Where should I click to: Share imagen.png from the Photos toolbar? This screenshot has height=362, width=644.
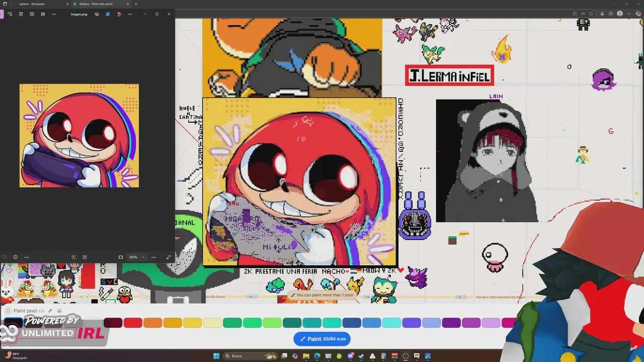click(43, 14)
